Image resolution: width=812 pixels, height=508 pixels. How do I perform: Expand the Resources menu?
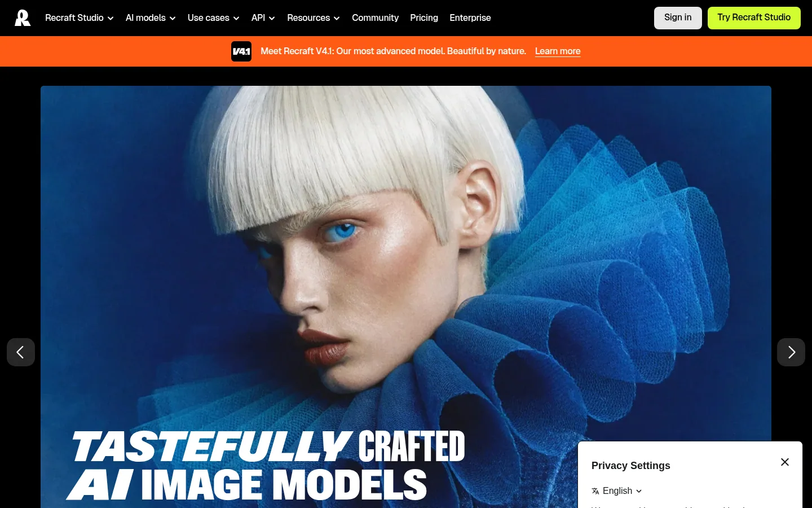(314, 18)
